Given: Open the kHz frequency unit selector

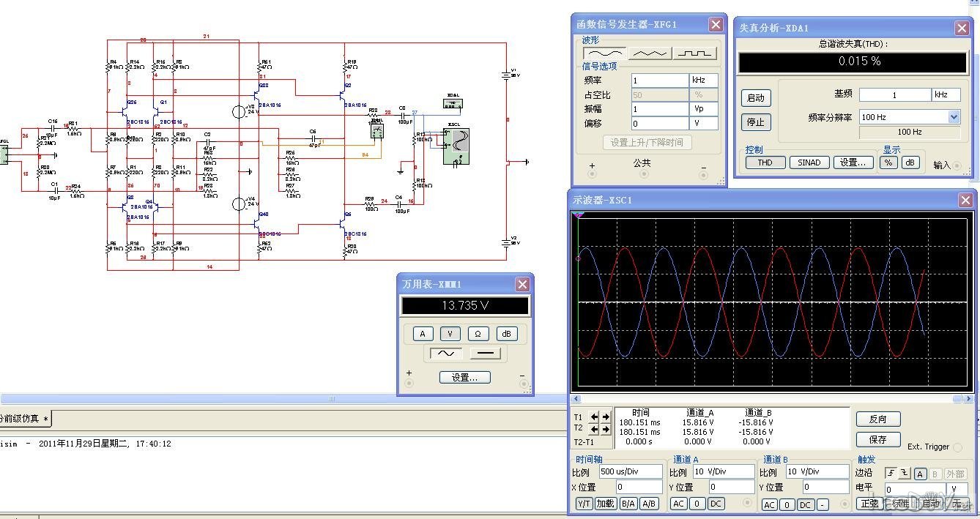Looking at the screenshot, I should point(703,80).
